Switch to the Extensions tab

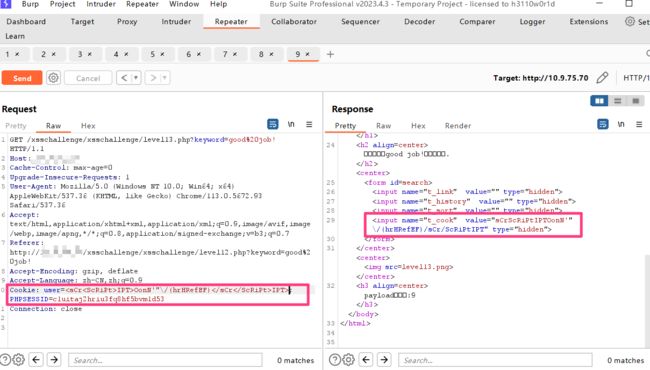tap(589, 22)
